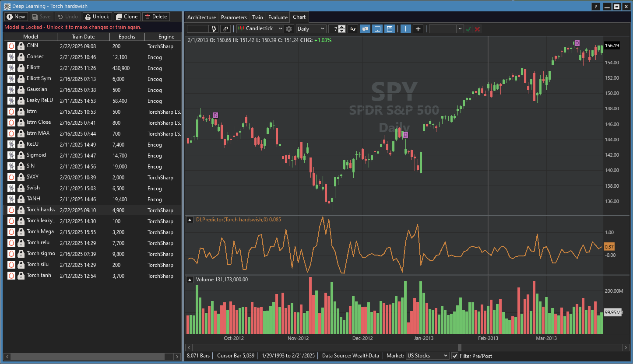
Task: Click the Elliott Sym model name
Action: pos(39,79)
